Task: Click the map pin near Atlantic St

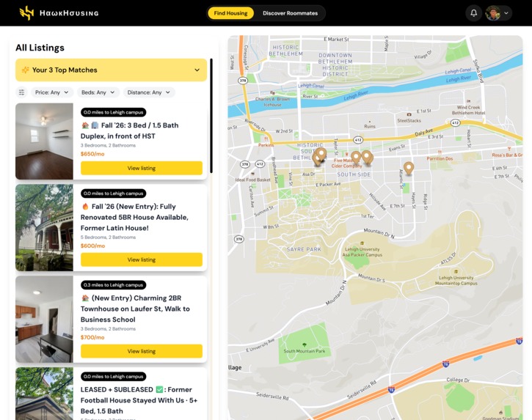Action: pyautogui.click(x=409, y=168)
